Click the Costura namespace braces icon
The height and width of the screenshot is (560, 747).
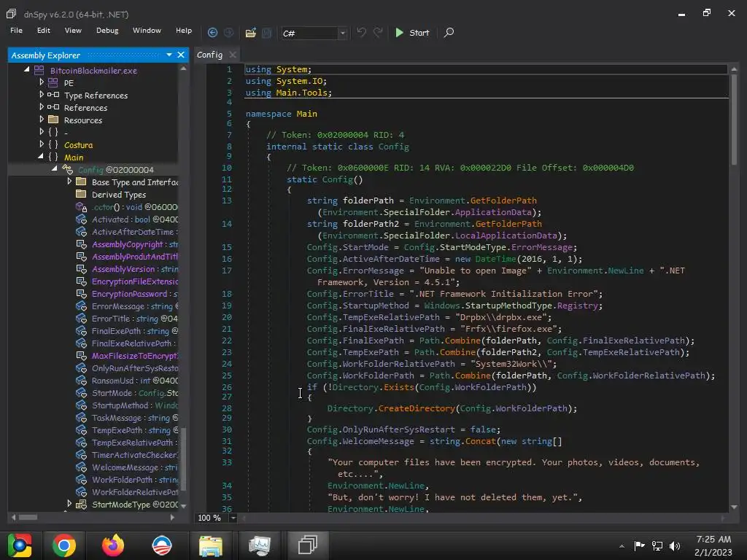pyautogui.click(x=53, y=144)
